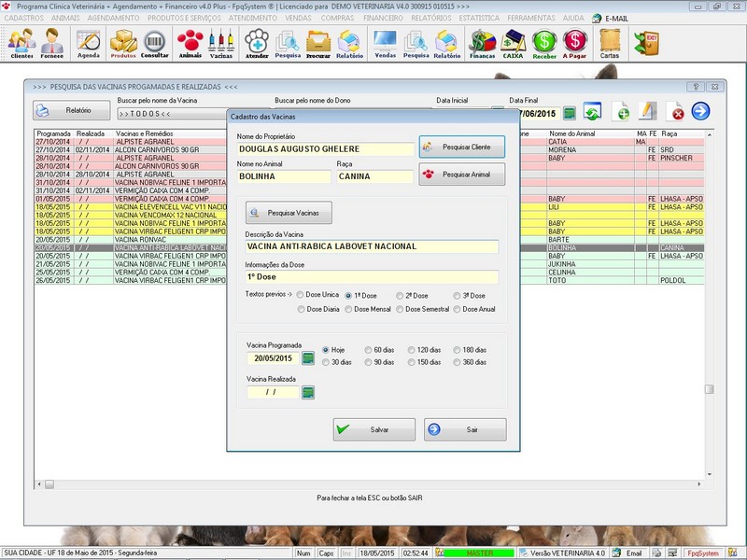The width and height of the screenshot is (747, 560).
Task: Select the 30 dias radio option
Action: (x=337, y=362)
